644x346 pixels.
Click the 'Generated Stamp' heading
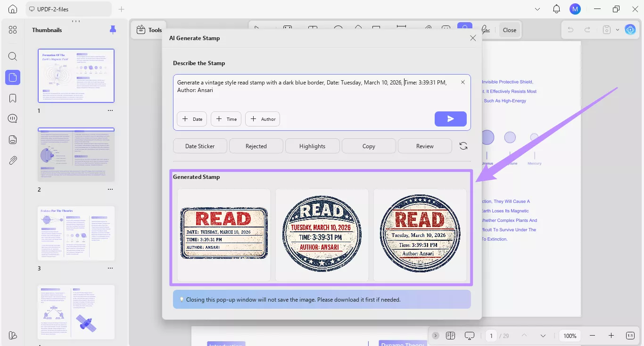pos(196,177)
